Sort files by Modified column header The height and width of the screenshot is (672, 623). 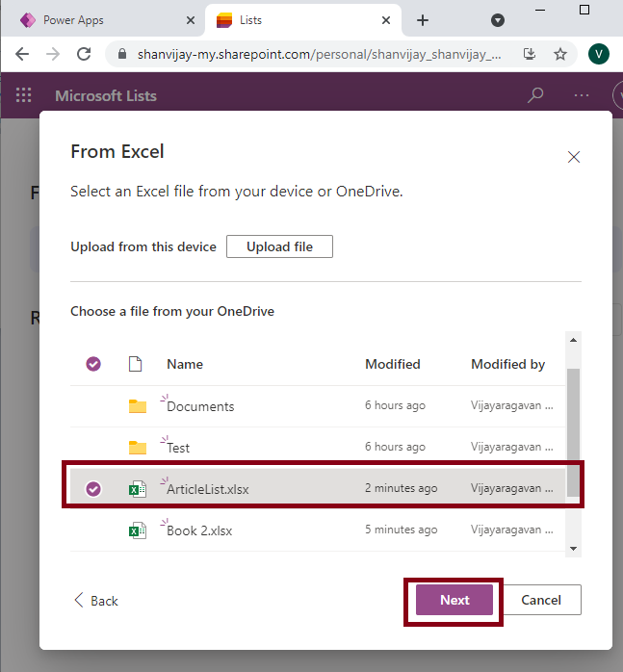393,364
